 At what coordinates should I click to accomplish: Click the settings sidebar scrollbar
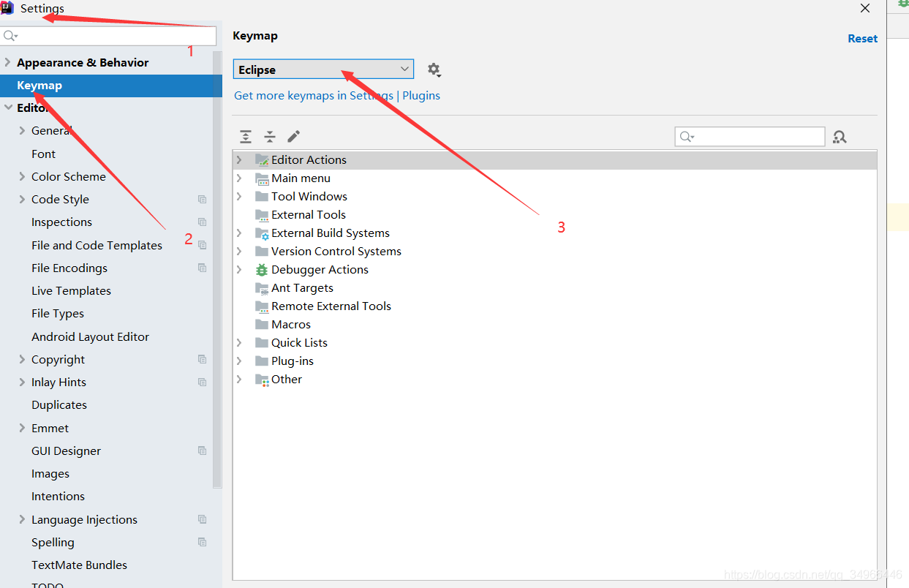point(217,269)
